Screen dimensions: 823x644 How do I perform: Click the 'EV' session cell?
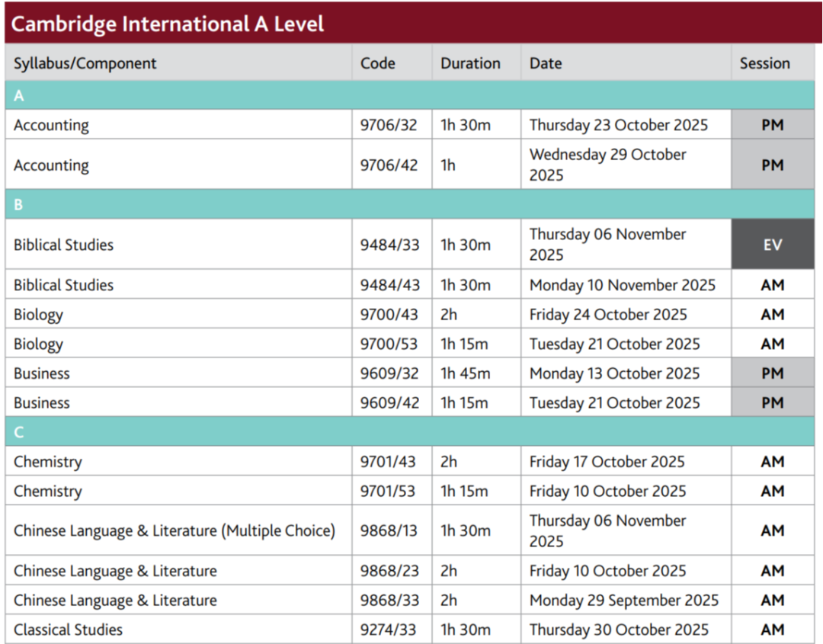[773, 245]
